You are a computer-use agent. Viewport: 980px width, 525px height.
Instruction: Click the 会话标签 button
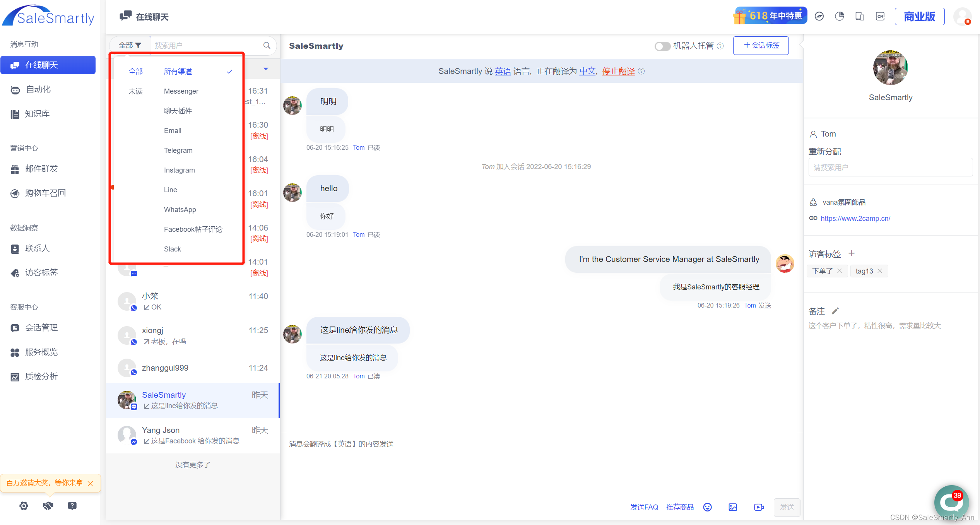(761, 45)
